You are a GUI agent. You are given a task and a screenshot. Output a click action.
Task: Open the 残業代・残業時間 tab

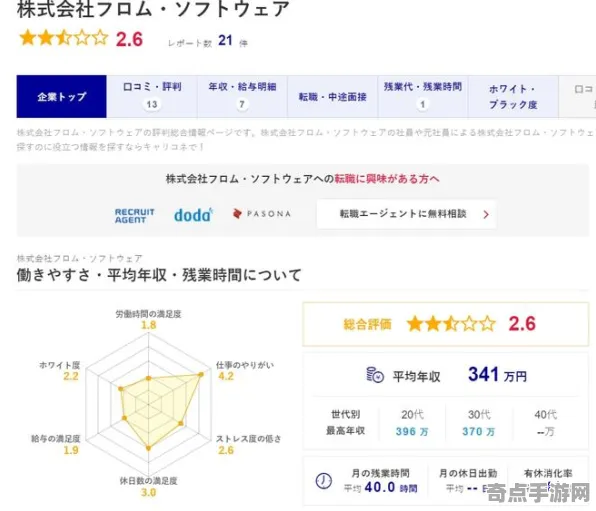tap(423, 97)
